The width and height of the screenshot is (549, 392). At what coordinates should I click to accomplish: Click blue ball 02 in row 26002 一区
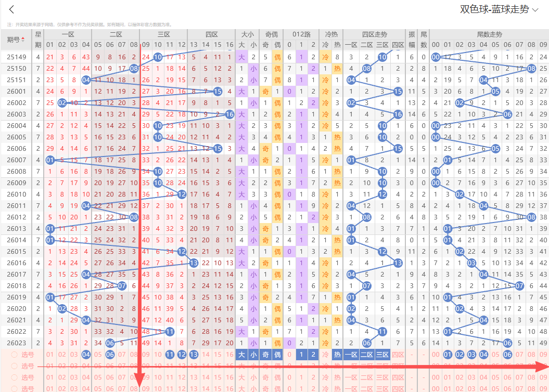62,103
